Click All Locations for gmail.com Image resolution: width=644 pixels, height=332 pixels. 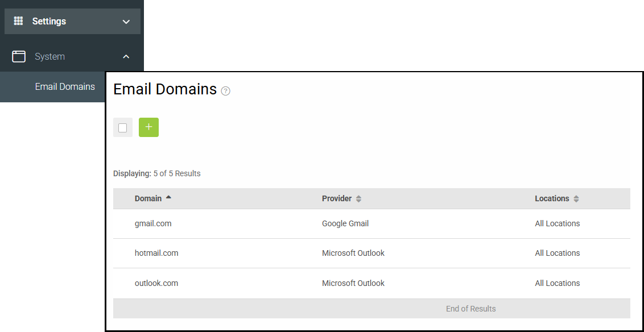click(558, 223)
